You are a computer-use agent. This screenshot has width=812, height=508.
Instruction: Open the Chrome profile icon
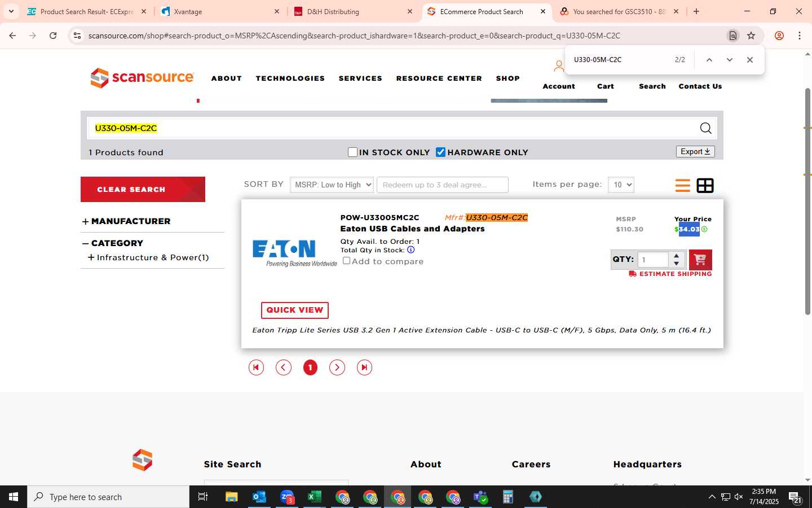point(779,36)
